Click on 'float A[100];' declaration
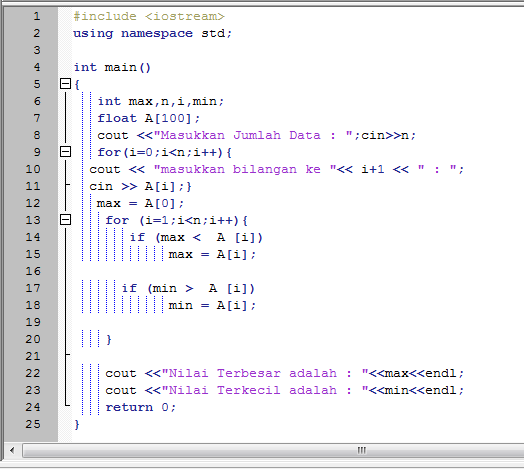The image size is (524, 469). (x=149, y=118)
